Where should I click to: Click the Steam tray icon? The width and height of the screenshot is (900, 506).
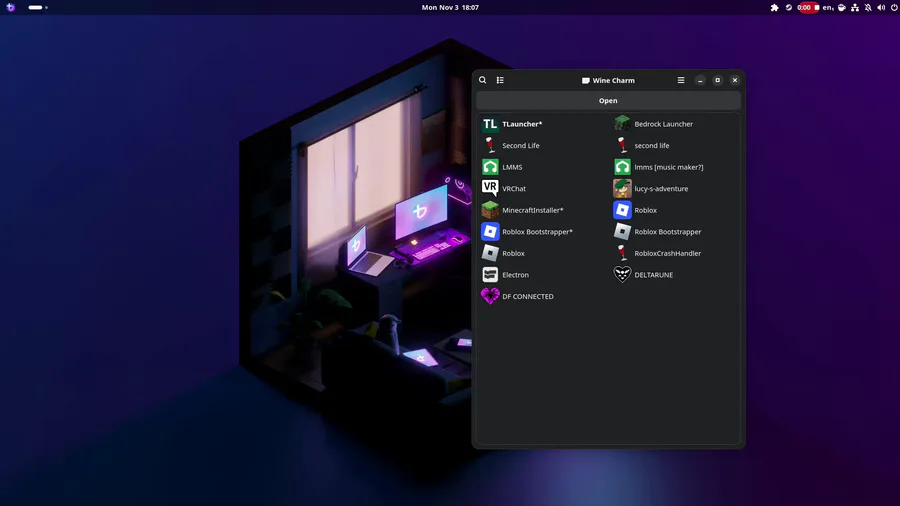click(x=789, y=7)
